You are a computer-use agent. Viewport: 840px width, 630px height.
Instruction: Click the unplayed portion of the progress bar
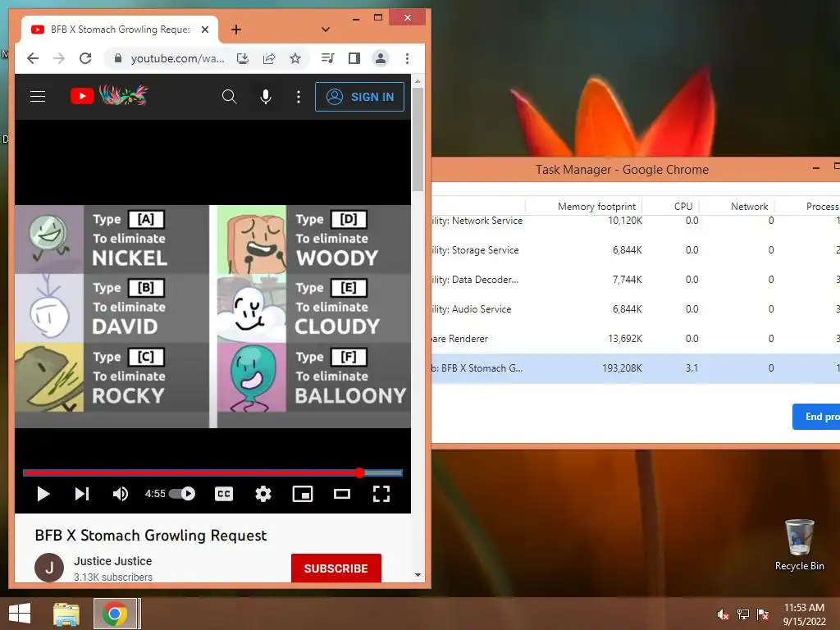(x=384, y=472)
